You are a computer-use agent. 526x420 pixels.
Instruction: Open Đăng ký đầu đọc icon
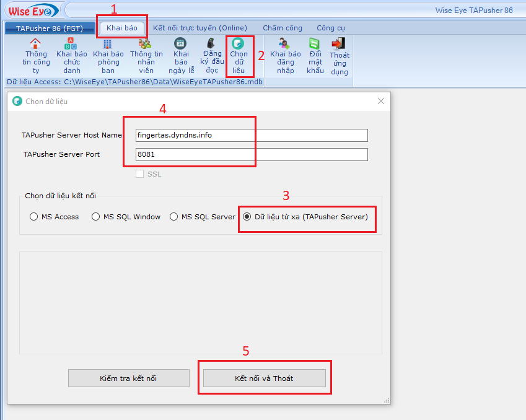tap(212, 43)
